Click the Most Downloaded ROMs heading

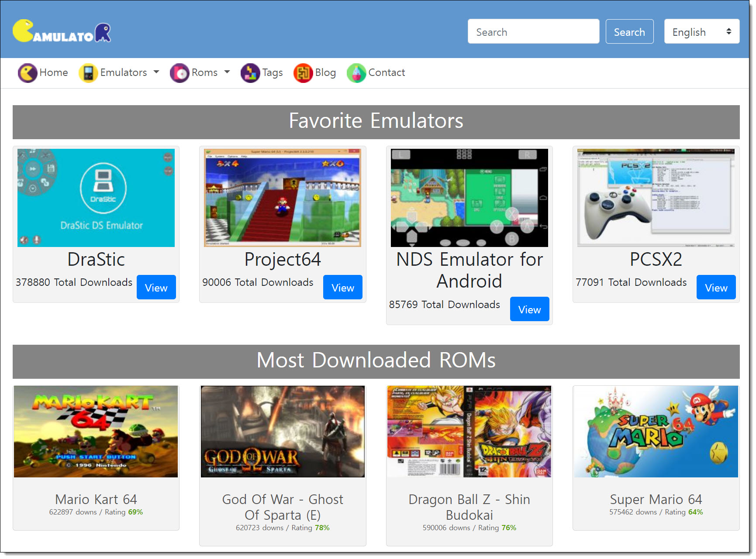click(x=376, y=360)
